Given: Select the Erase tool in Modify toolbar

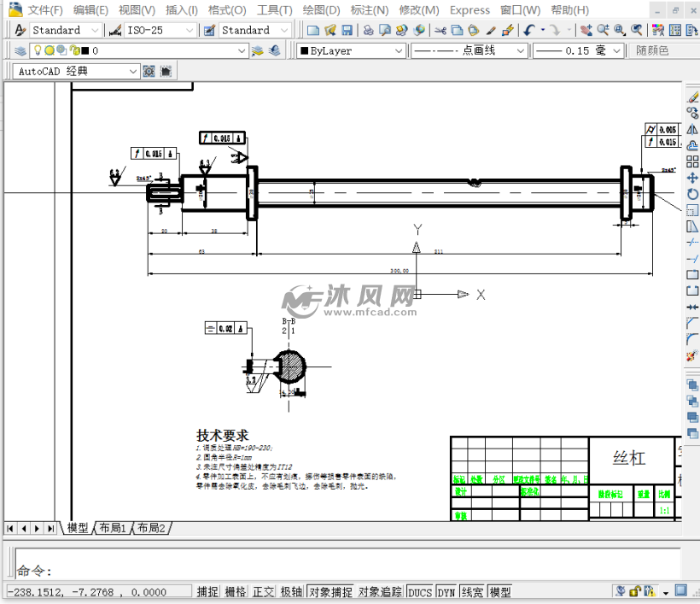Looking at the screenshot, I should point(692,97).
